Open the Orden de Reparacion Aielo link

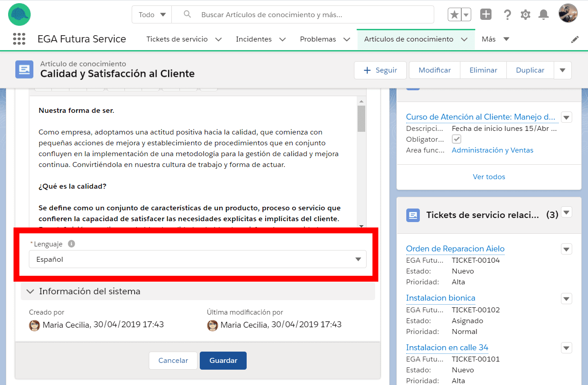(455, 249)
